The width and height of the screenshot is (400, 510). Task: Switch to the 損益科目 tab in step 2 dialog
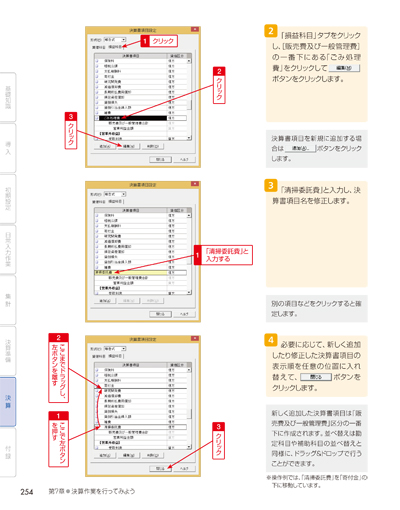116,47
